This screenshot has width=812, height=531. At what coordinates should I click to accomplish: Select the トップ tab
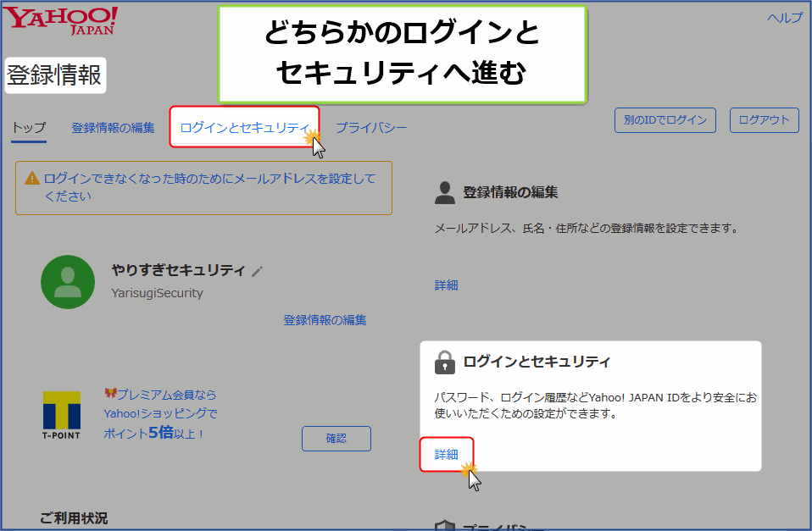coord(29,128)
